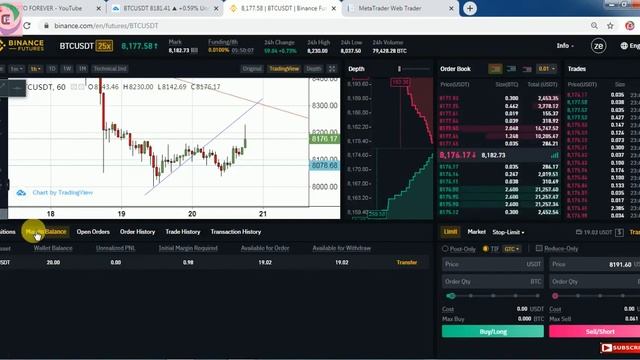Click the Transfer link in the USDT row
640x360 pixels.
click(x=407, y=262)
